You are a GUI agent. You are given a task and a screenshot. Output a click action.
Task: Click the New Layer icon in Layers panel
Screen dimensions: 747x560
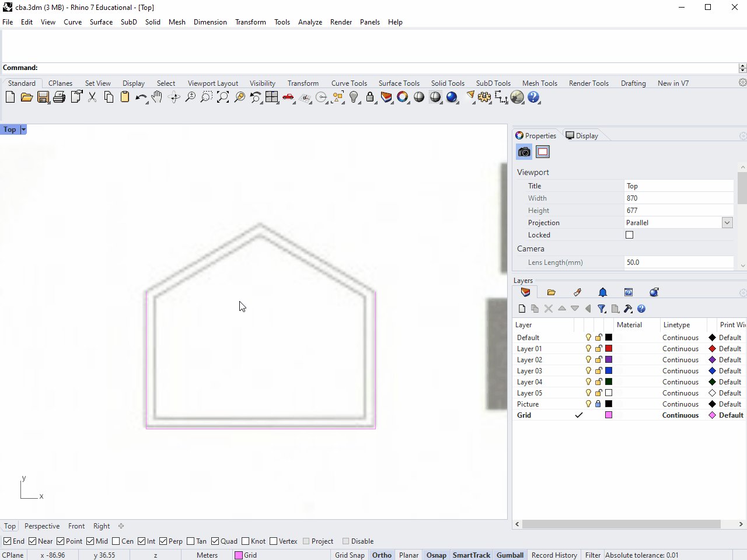pos(522,309)
